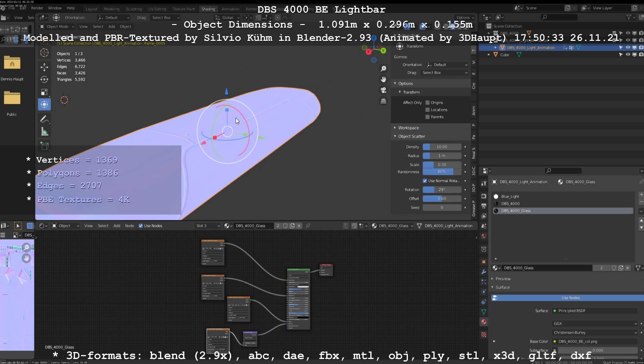
Task: Select the Rotate tool
Action: pyautogui.click(x=44, y=79)
